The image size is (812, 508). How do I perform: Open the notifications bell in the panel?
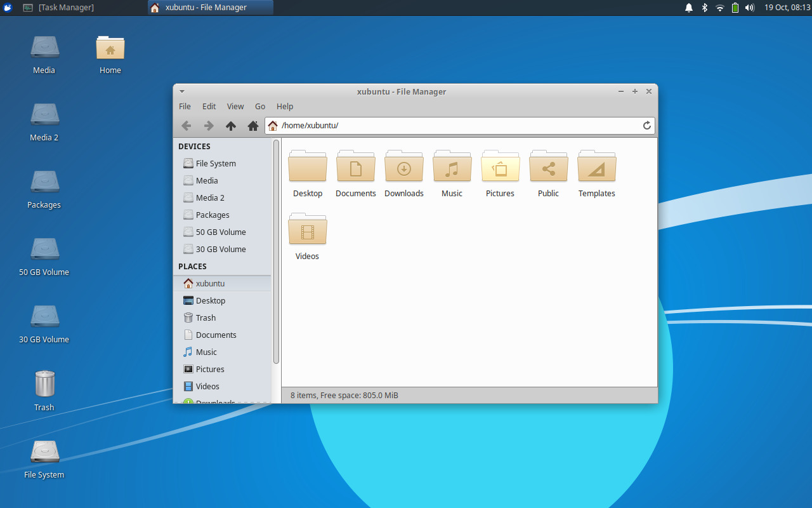pyautogui.click(x=689, y=8)
